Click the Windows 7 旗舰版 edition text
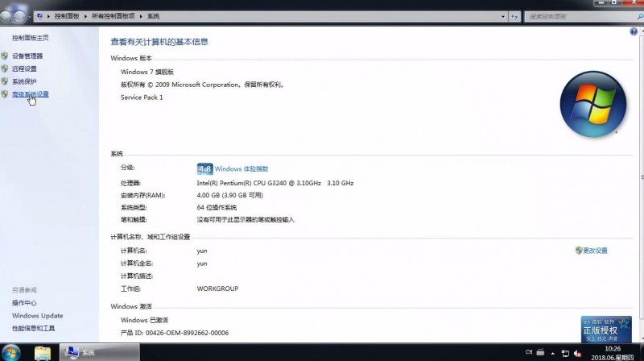 (147, 72)
